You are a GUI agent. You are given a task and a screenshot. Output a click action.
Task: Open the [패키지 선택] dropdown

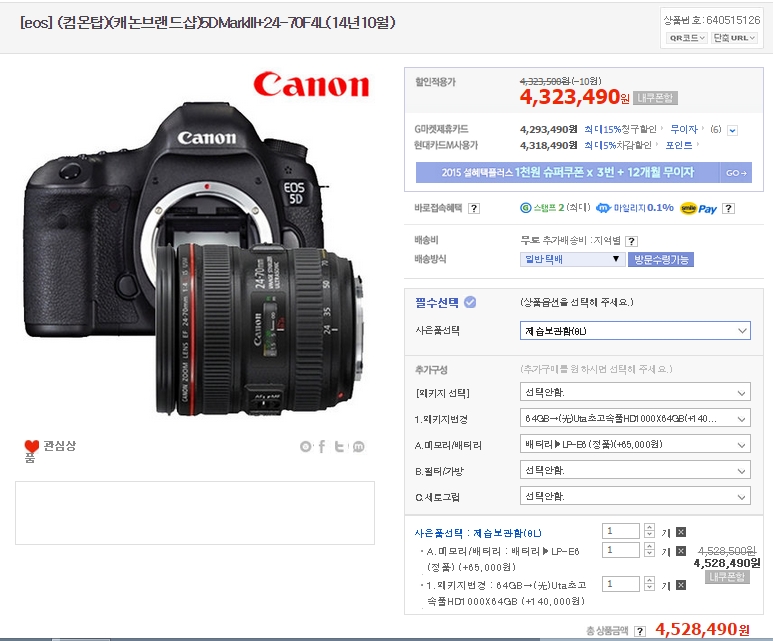[x=635, y=392]
